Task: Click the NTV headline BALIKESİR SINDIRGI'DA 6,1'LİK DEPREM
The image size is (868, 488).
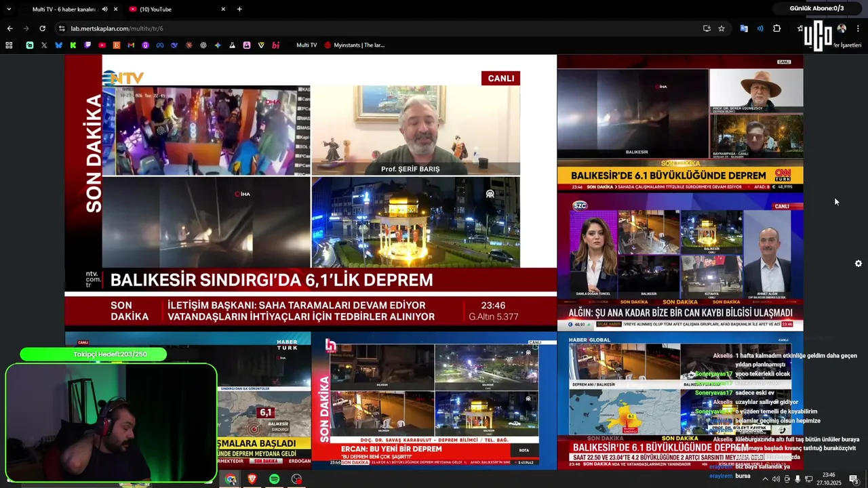Action: coord(271,280)
